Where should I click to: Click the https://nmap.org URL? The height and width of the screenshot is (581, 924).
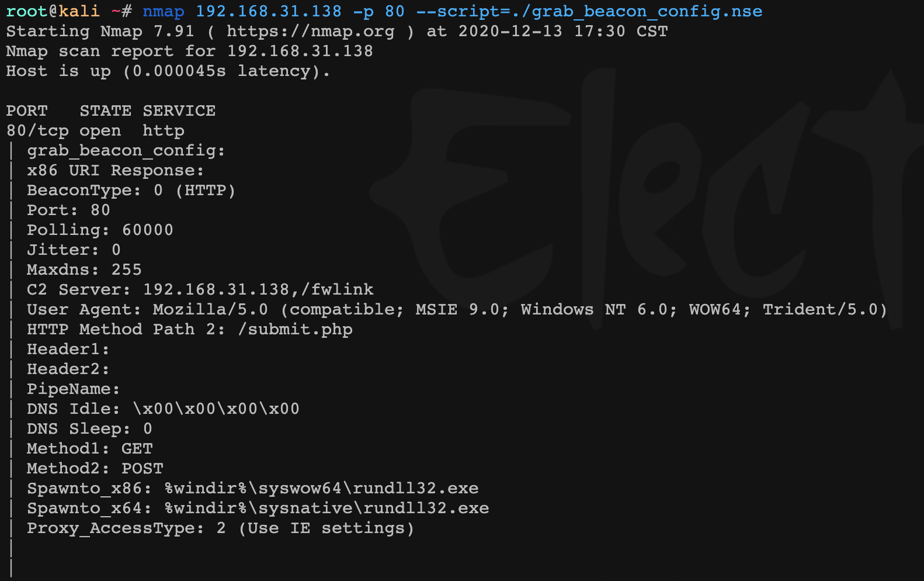click(x=310, y=31)
